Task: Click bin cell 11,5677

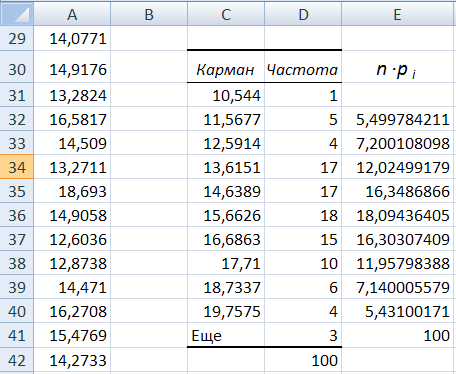Action: [x=226, y=119]
